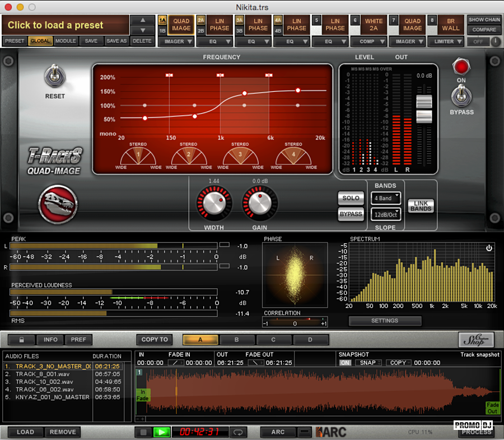Open the 4 Band bands dropdown
Viewport: 504px width, 440px height.
click(x=386, y=198)
